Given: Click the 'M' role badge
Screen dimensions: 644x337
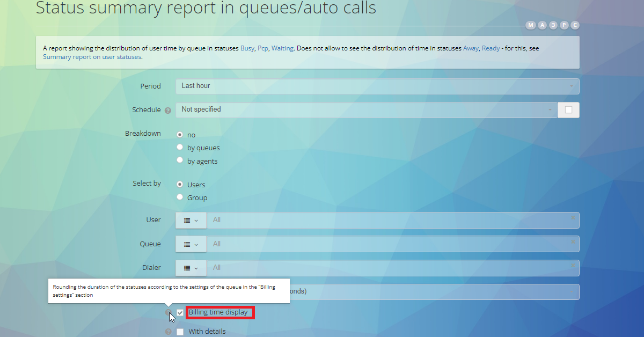Looking at the screenshot, I should pyautogui.click(x=531, y=25).
